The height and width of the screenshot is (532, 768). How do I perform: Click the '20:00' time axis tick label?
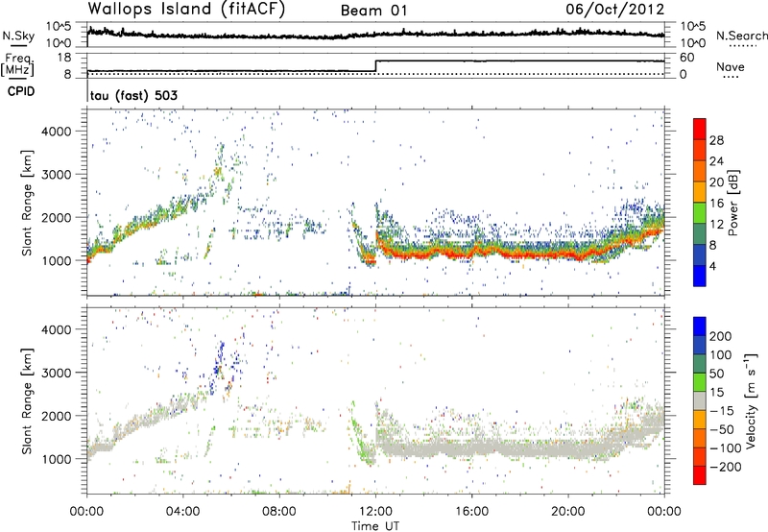point(567,512)
